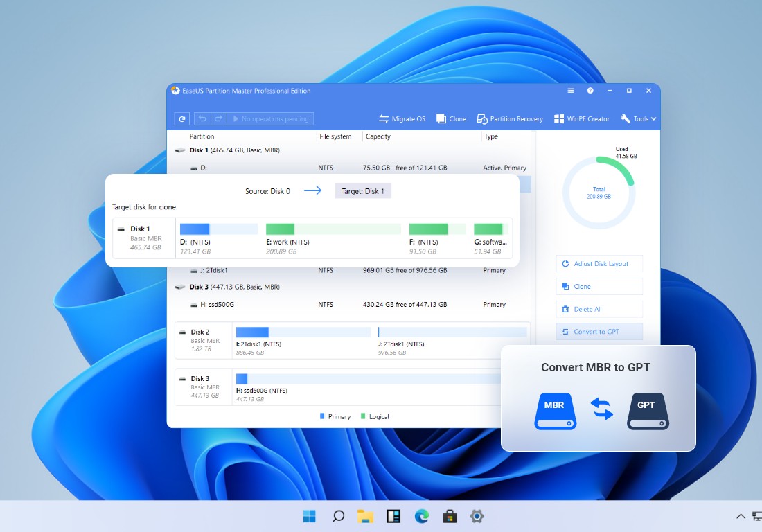762x532 pixels.
Task: Click Adjust Disk Layout button
Action: [x=599, y=264]
